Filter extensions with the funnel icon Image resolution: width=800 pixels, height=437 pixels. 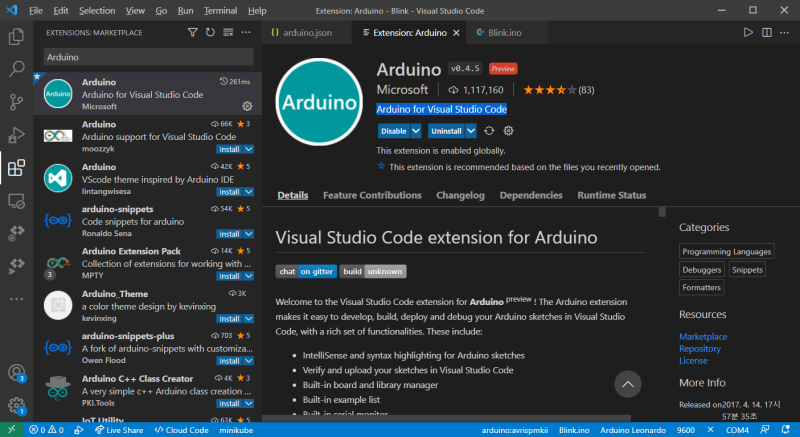(x=192, y=33)
